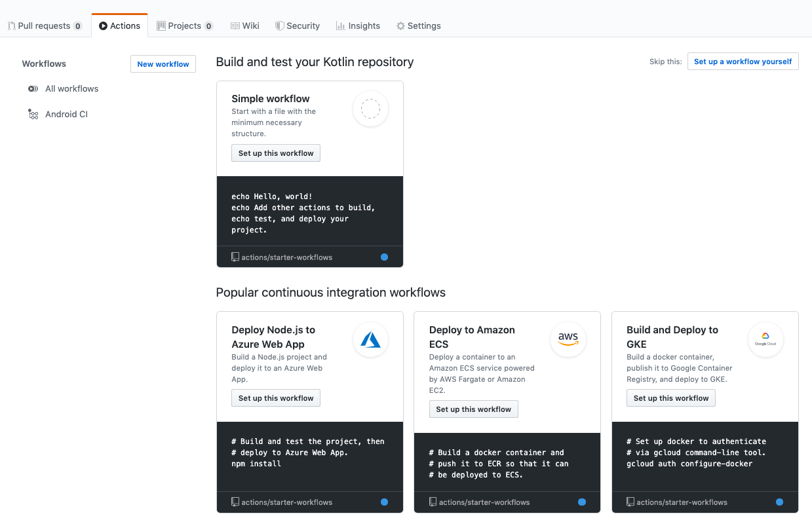The width and height of the screenshot is (812, 520).
Task: Open actions/starter-workflows link in Amazon ECS card
Action: [484, 502]
